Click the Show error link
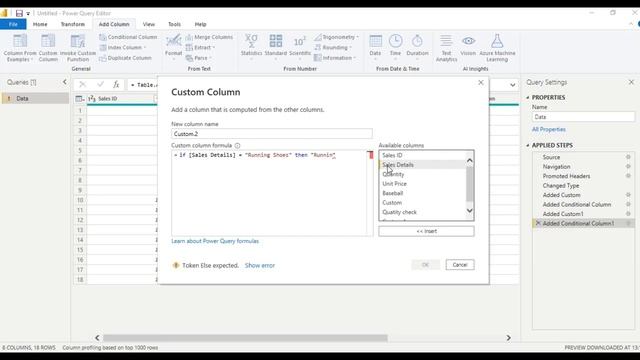This screenshot has width=640, height=360. coord(260,265)
